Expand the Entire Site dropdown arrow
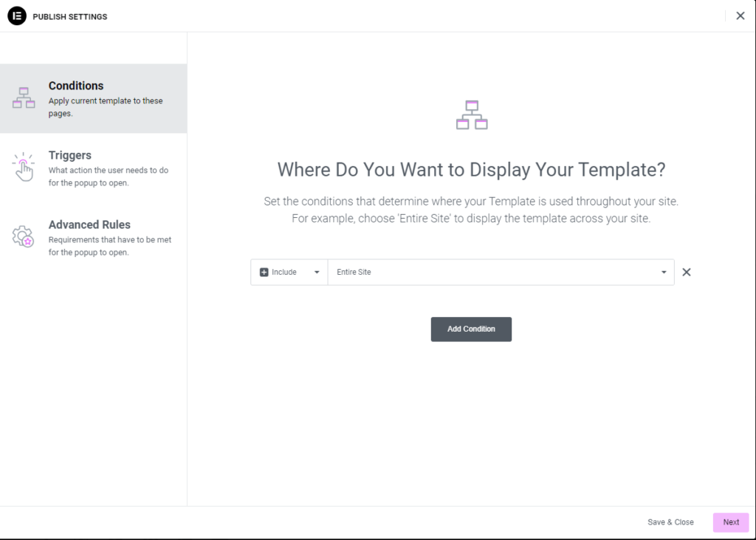Image resolution: width=756 pixels, height=540 pixels. [x=664, y=272]
